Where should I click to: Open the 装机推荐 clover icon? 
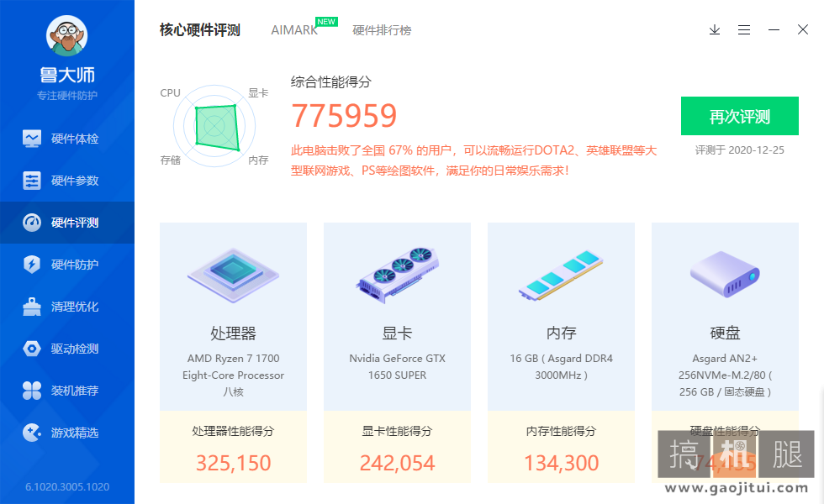pyautogui.click(x=32, y=391)
